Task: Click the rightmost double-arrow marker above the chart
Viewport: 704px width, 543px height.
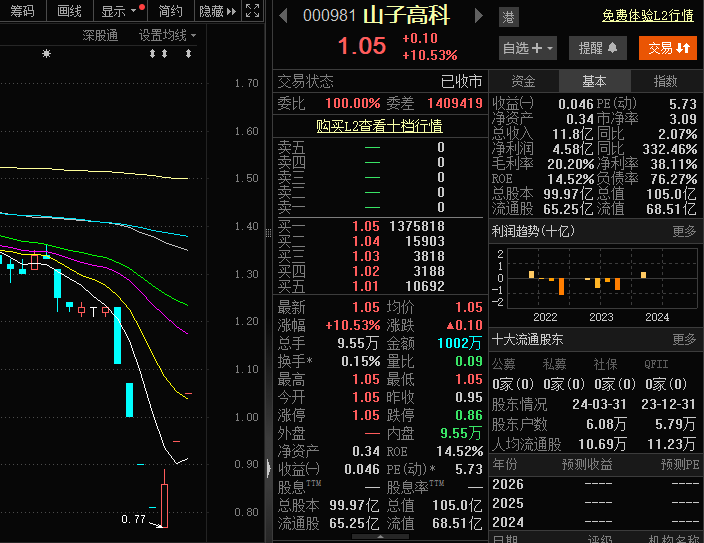Action: [x=189, y=54]
